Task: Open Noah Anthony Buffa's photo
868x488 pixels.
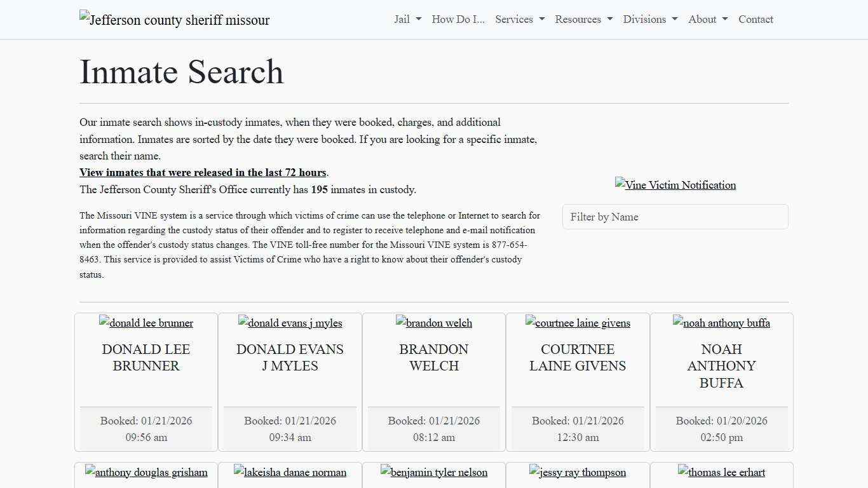Action: coord(721,323)
